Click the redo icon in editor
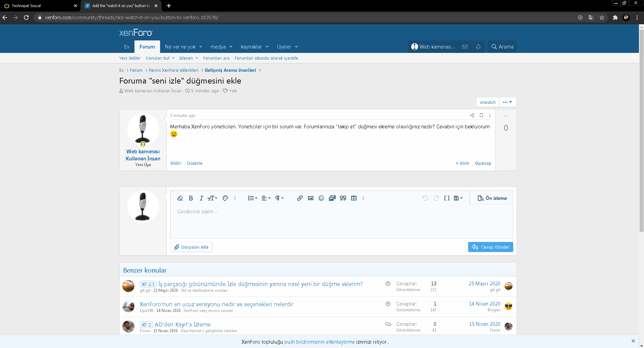 (436, 198)
